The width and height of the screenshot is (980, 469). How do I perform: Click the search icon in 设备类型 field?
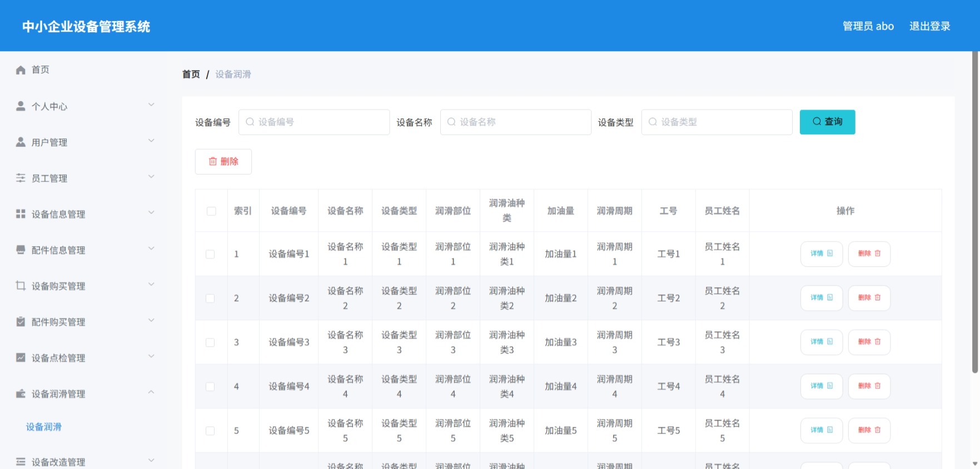(653, 122)
